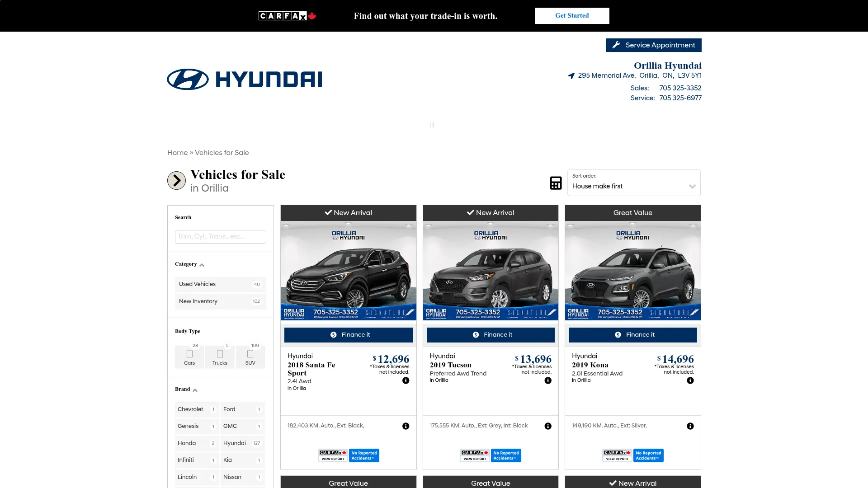Finance the 2018 Santa Fe Sport
The width and height of the screenshot is (868, 488).
click(348, 335)
